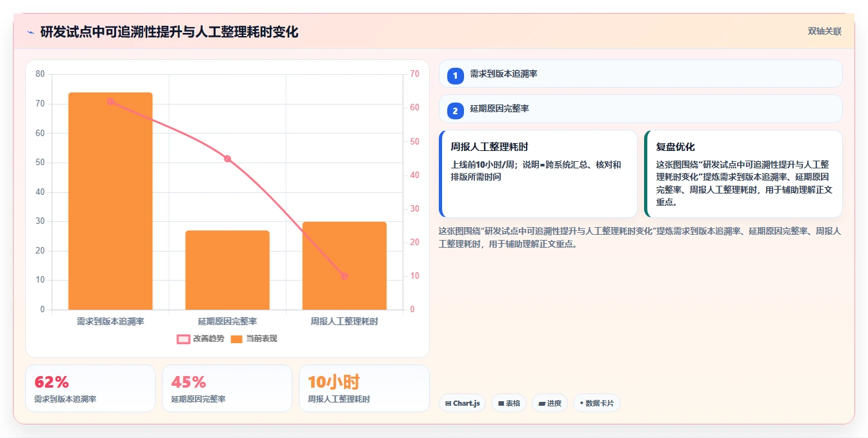868x438 pixels.
Task: Select numbered badge 2
Action: pyautogui.click(x=455, y=111)
